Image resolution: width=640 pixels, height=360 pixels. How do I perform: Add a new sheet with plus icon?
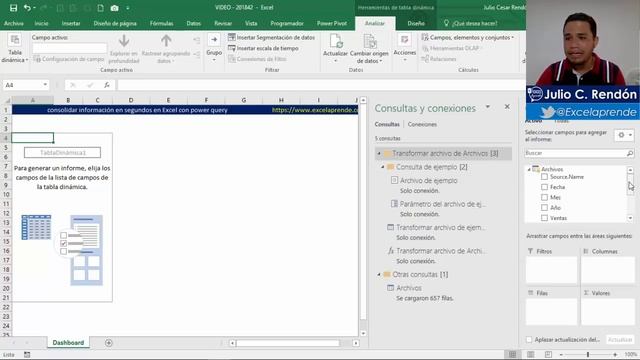pos(109,343)
